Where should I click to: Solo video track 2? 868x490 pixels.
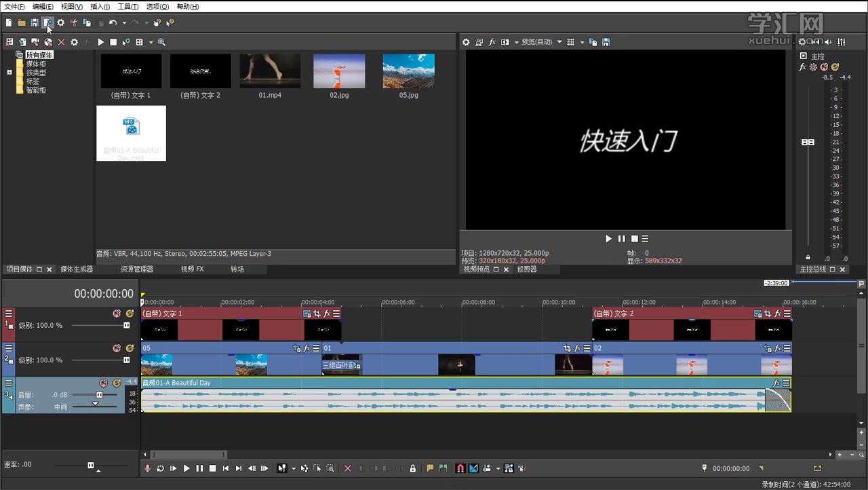click(x=129, y=348)
